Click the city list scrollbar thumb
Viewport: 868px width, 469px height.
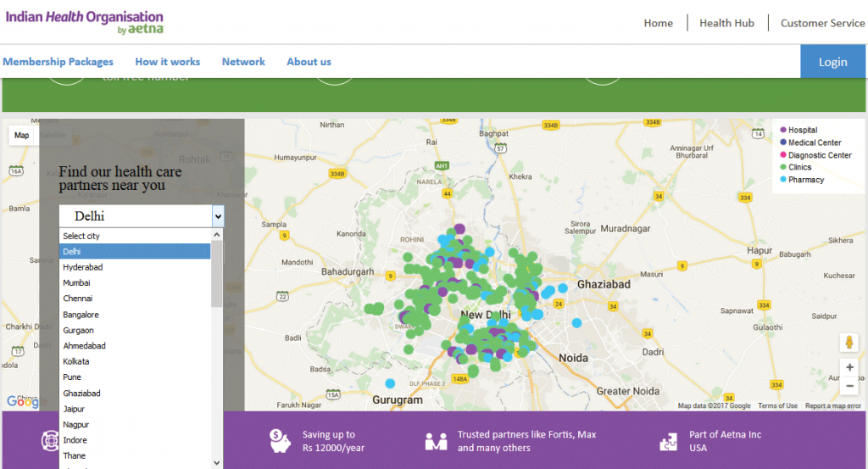(217, 274)
